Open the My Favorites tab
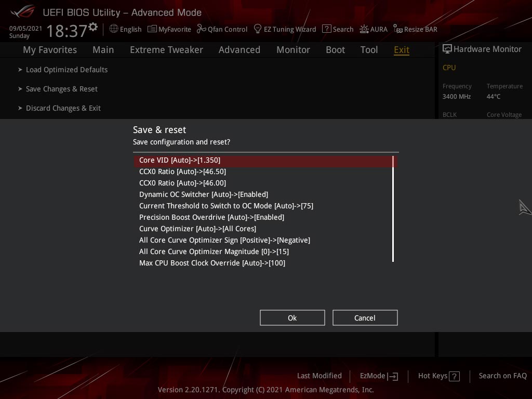The height and width of the screenshot is (399, 532). [50, 50]
